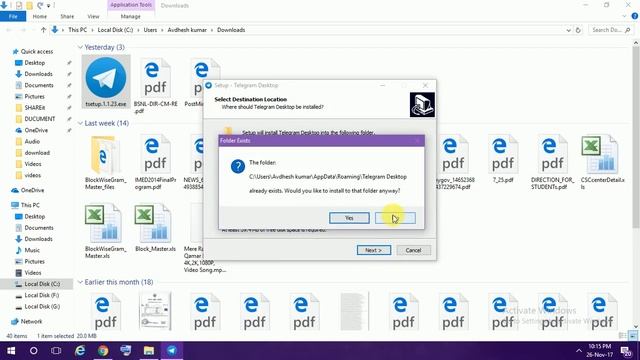Open the Home ribbon tab
This screenshot has height=360, width=640.
pos(40,16)
